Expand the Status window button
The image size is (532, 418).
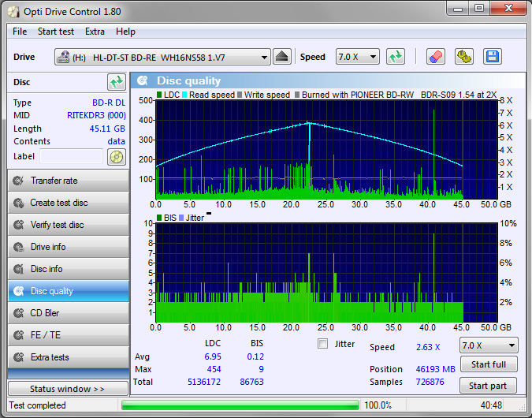click(69, 389)
